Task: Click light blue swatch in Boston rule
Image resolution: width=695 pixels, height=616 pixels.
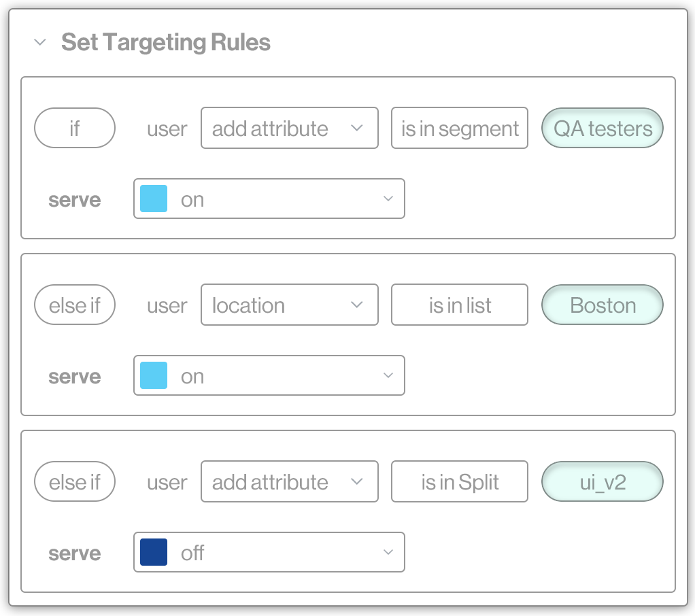Action: pos(154,376)
